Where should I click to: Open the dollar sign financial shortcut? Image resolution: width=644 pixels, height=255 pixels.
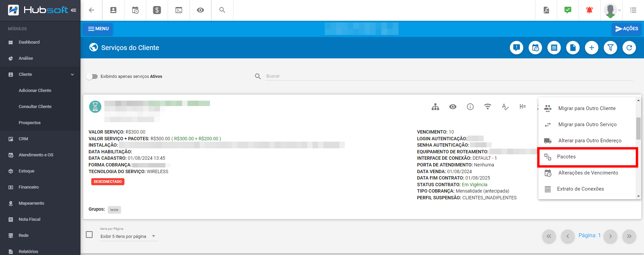pos(157,10)
